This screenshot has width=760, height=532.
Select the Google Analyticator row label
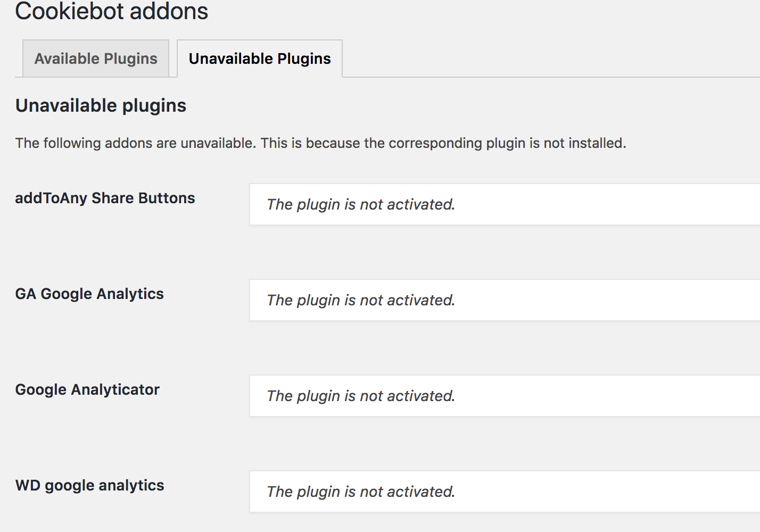click(x=87, y=389)
